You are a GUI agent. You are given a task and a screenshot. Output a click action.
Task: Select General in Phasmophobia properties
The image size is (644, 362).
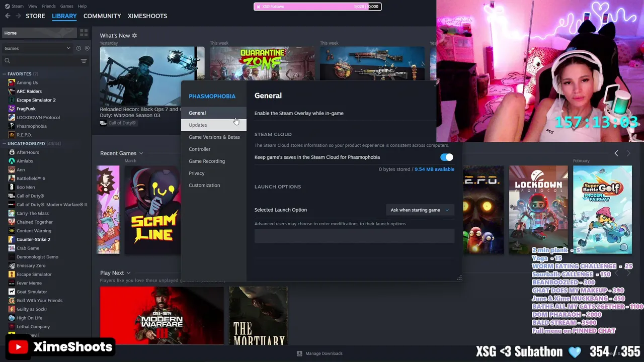[x=214, y=113]
